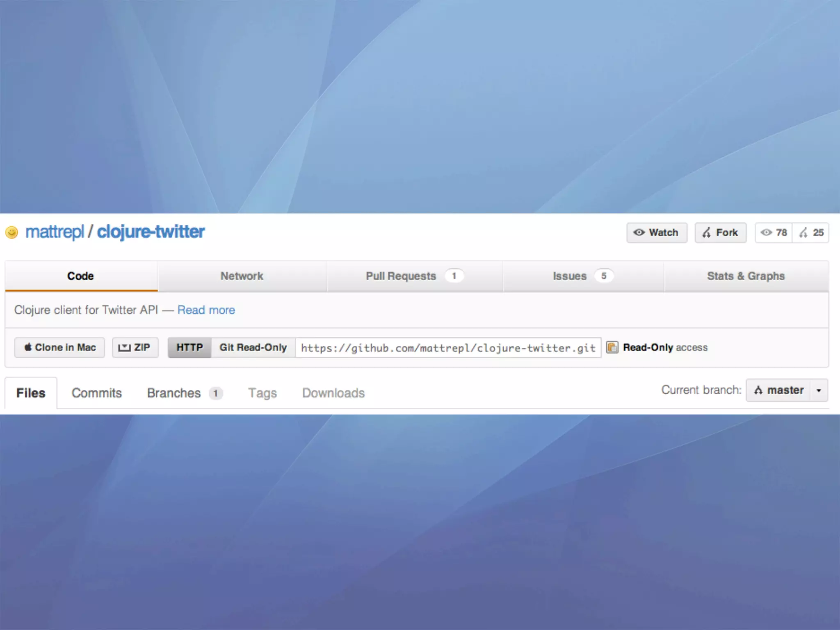Open the master branch dropdown arrow
The height and width of the screenshot is (630, 840).
tap(819, 390)
